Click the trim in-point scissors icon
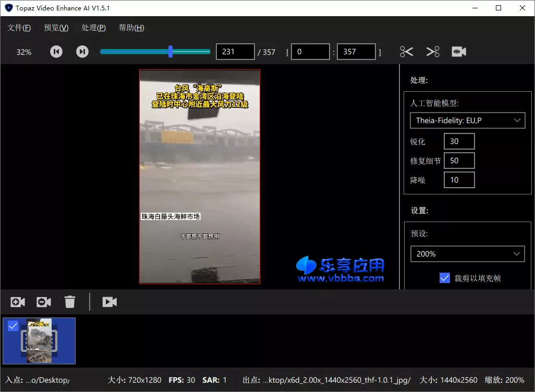The image size is (535, 392). tap(406, 52)
